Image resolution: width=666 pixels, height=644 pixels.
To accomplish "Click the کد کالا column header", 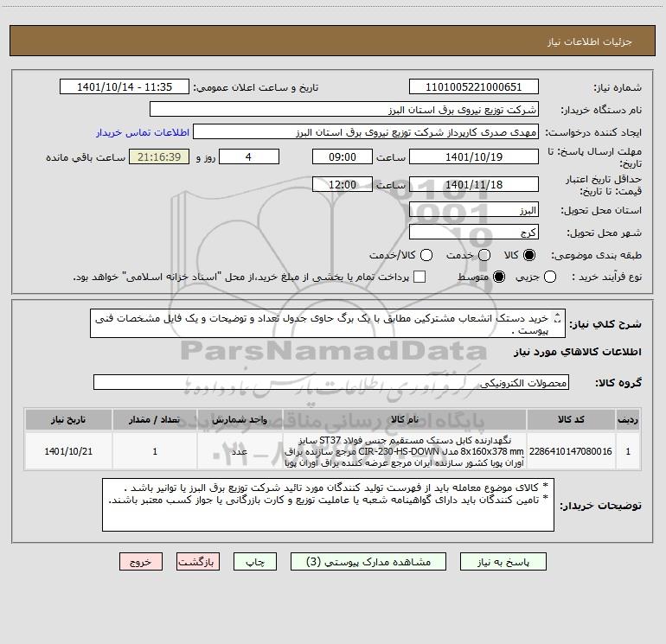I will (571, 419).
